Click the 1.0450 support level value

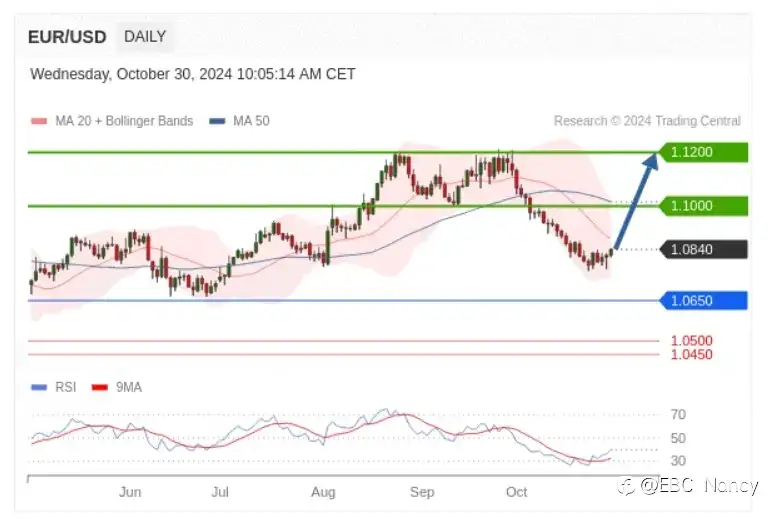(x=692, y=354)
